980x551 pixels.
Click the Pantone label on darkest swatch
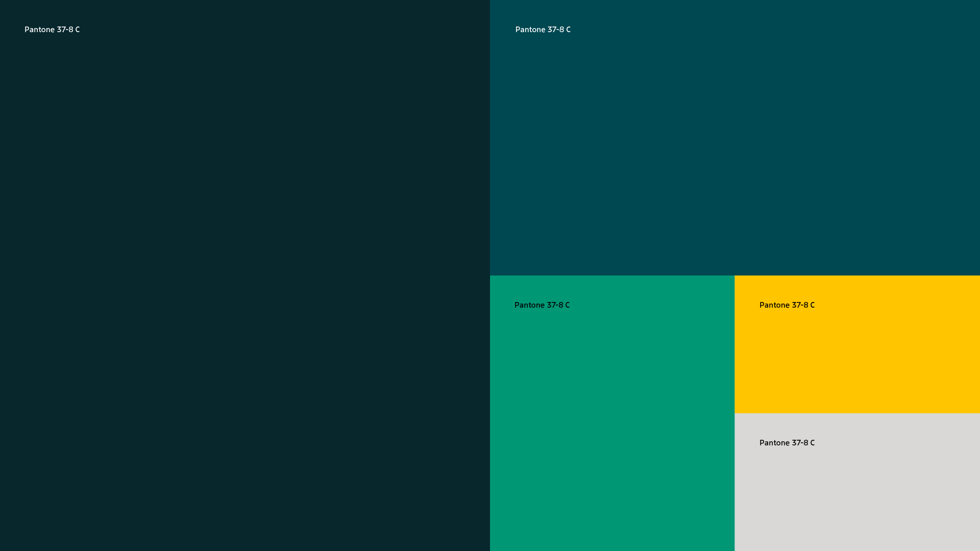pos(52,30)
